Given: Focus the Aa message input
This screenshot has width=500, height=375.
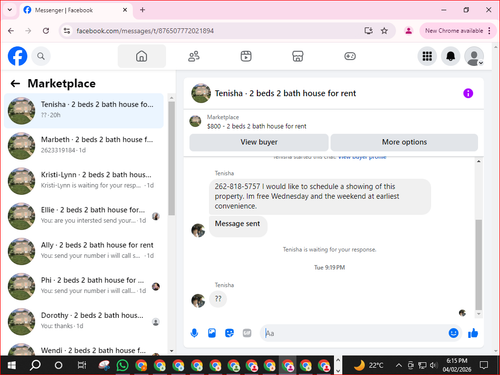Looking at the screenshot, I should [355, 333].
